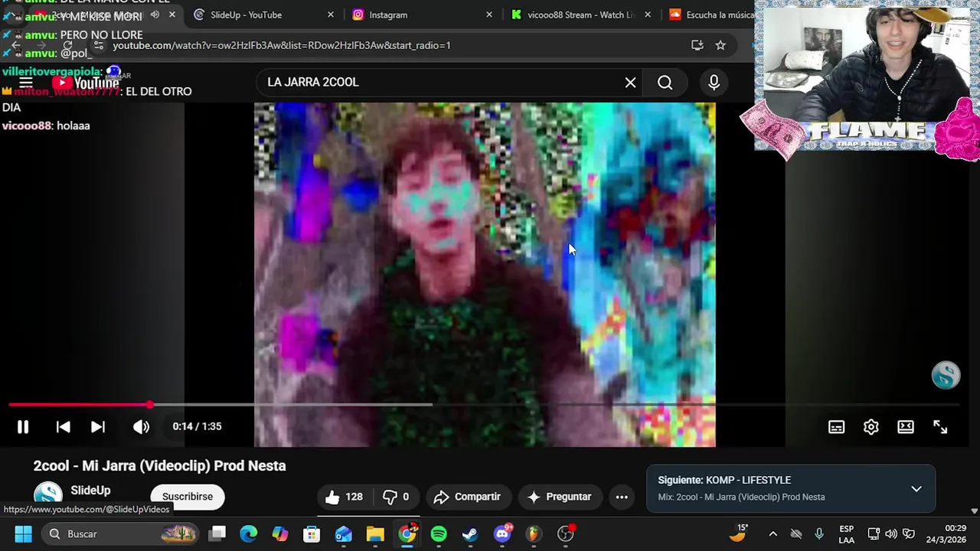Open the Compartir share dialog
The image size is (980, 551).
pos(467,497)
